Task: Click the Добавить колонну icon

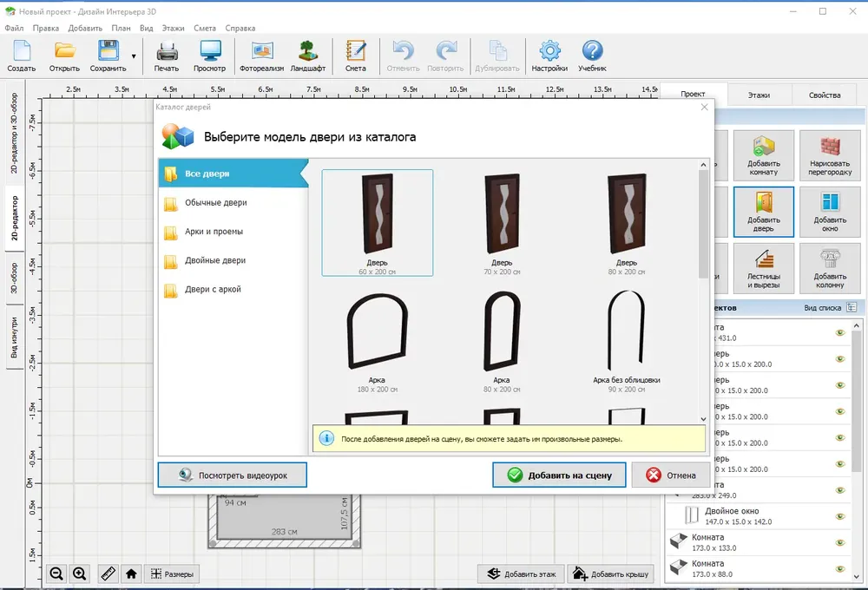Action: pyautogui.click(x=829, y=268)
